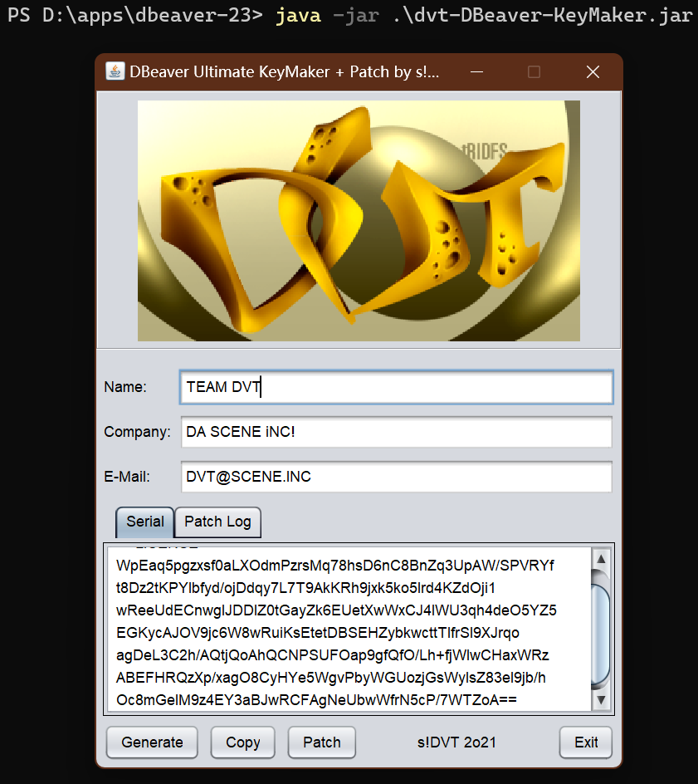Click the "Company:" label

(x=138, y=432)
